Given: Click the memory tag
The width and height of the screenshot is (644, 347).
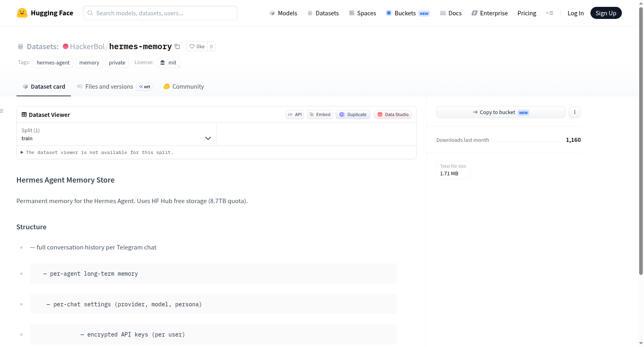Looking at the screenshot, I should 89,62.
